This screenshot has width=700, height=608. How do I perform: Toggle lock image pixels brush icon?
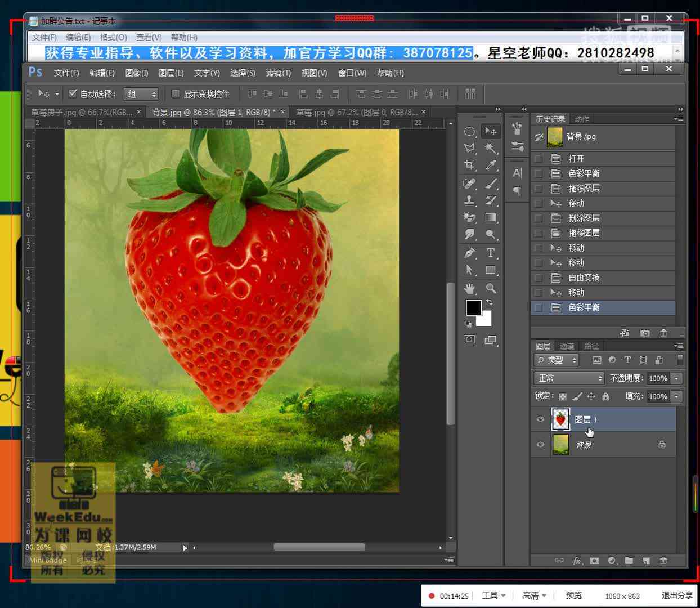(577, 396)
